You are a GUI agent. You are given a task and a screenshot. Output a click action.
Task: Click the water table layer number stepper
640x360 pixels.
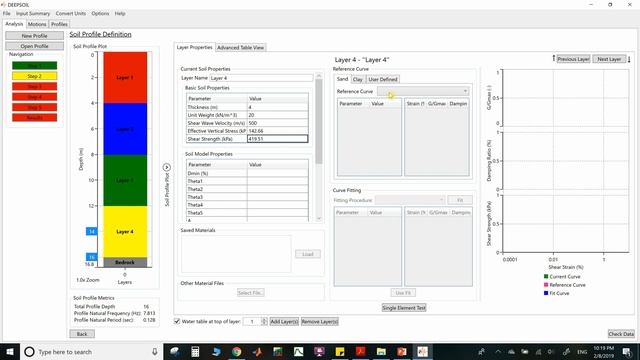click(264, 322)
